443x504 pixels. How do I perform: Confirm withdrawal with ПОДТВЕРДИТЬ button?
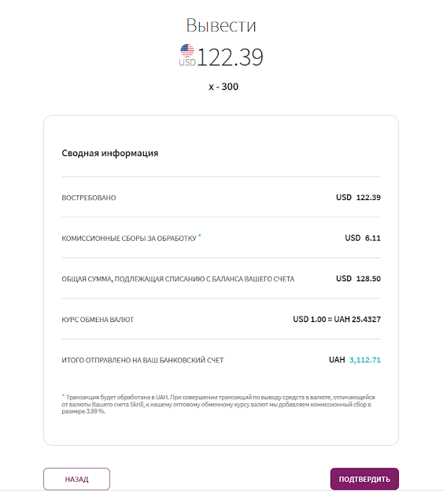(x=364, y=479)
